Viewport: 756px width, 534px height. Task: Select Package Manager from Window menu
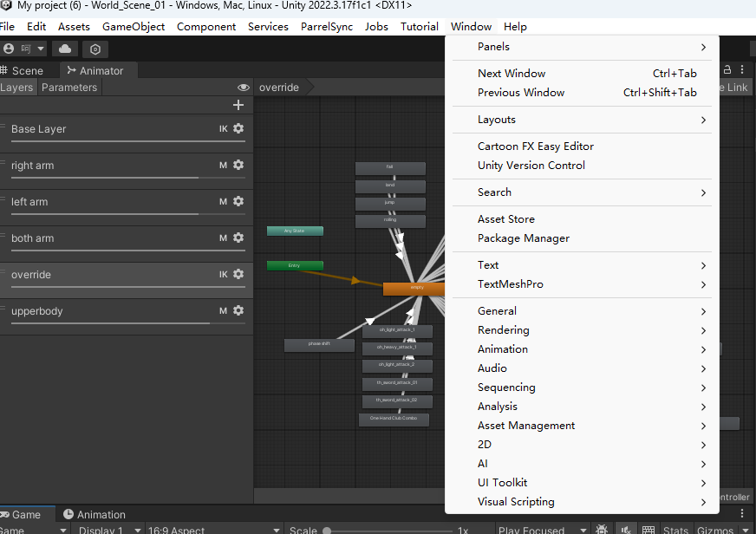tap(582, 238)
